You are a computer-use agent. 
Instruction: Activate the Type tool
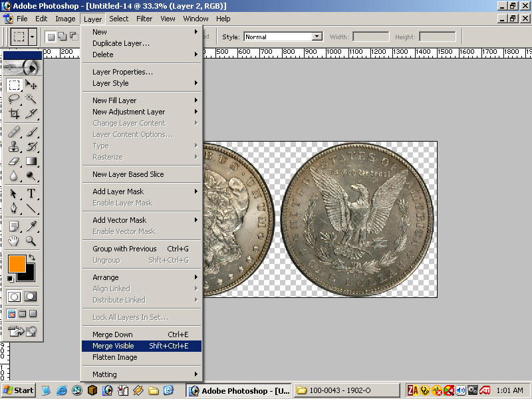[x=31, y=194]
